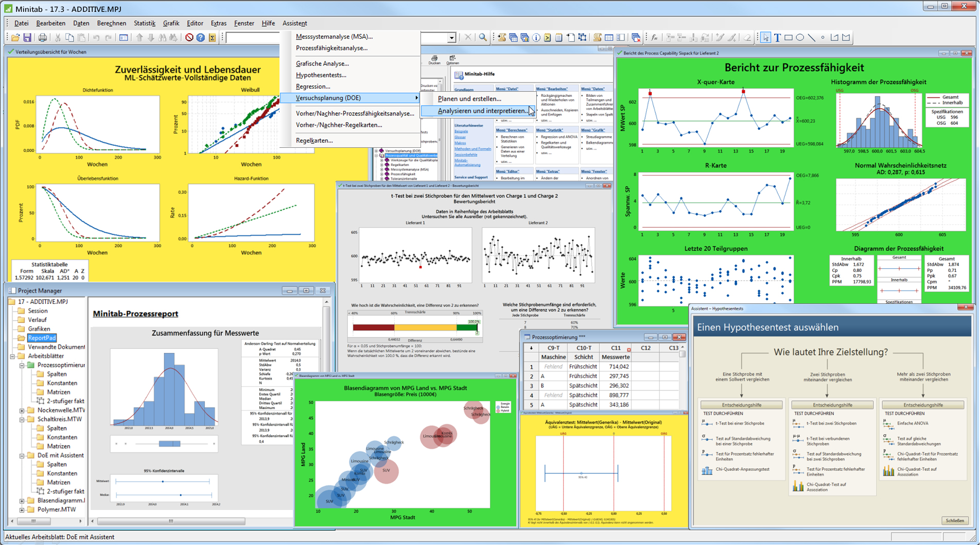Expand the Blasendiagramm tree node
Viewport: 980px width, 545px height.
[x=22, y=501]
